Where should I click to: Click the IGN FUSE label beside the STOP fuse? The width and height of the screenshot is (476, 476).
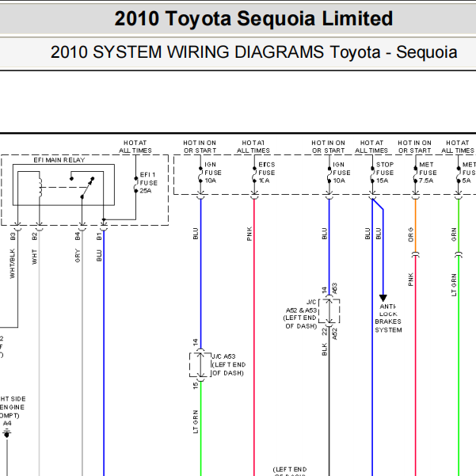click(x=341, y=173)
